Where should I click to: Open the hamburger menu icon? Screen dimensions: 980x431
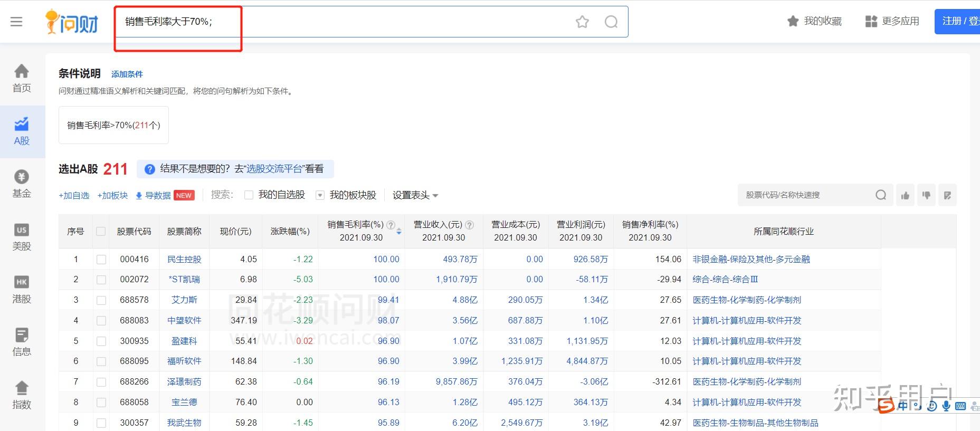tap(16, 22)
